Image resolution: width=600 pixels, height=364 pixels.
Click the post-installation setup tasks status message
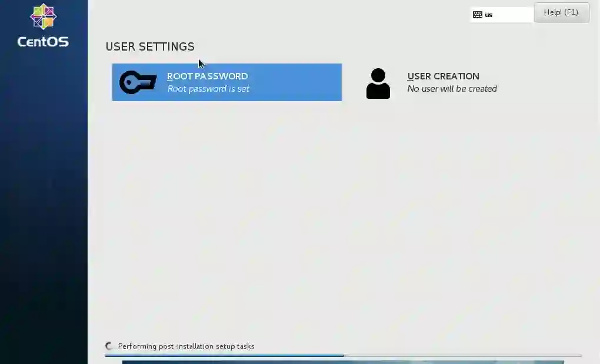(x=186, y=346)
